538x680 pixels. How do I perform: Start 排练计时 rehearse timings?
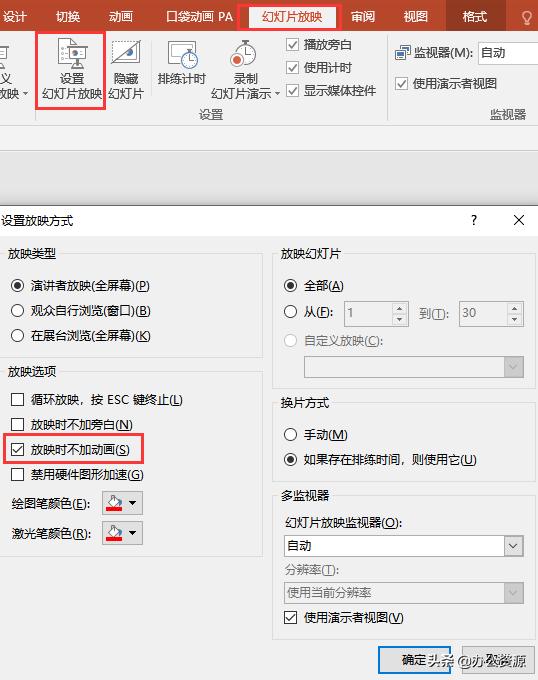click(182, 63)
